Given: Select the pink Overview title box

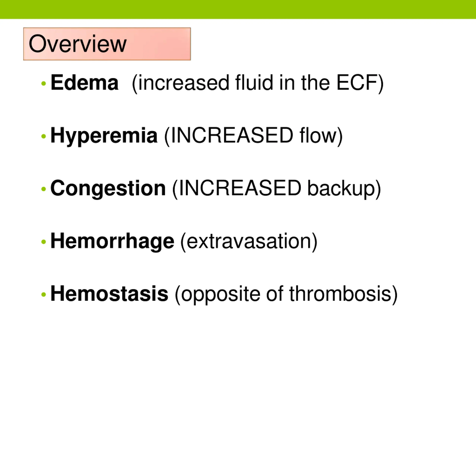Looking at the screenshot, I should 107,44.
